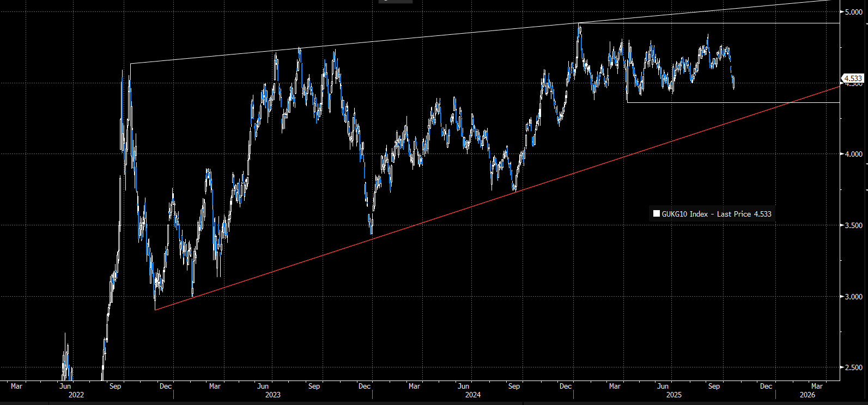Click the 2026 year label on time axis
This screenshot has width=868, height=405.
807,395
